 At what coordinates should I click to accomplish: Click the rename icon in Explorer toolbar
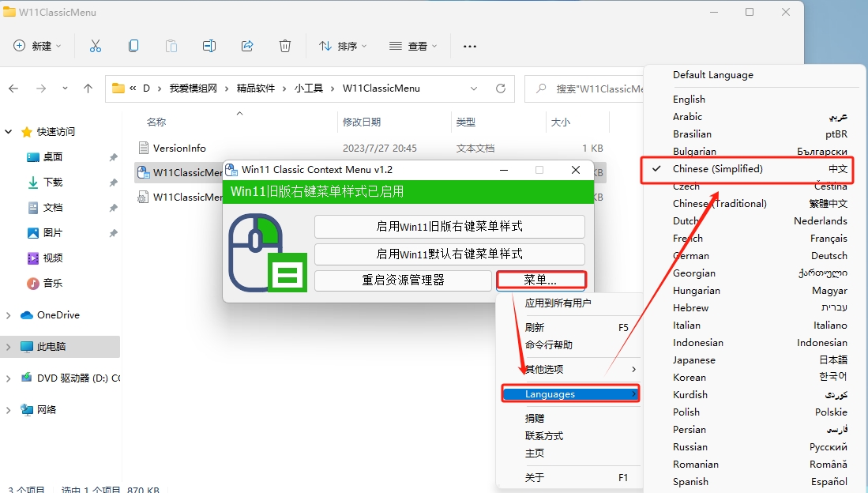(209, 46)
